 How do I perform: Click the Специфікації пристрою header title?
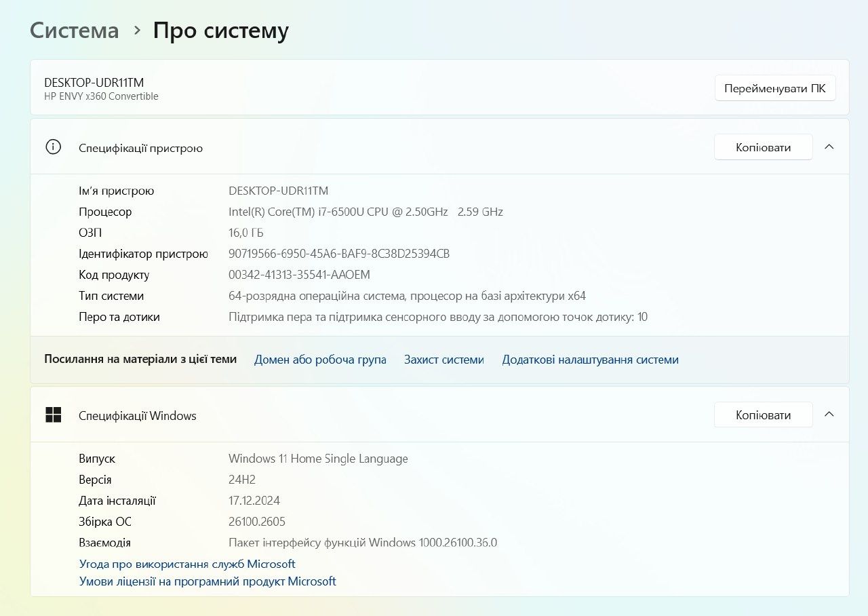(x=140, y=148)
